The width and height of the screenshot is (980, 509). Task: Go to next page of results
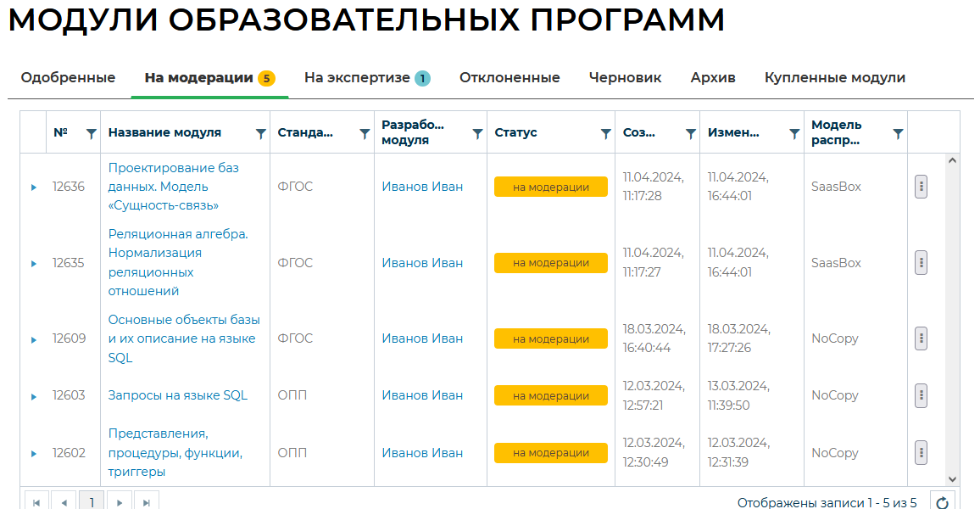click(x=120, y=502)
